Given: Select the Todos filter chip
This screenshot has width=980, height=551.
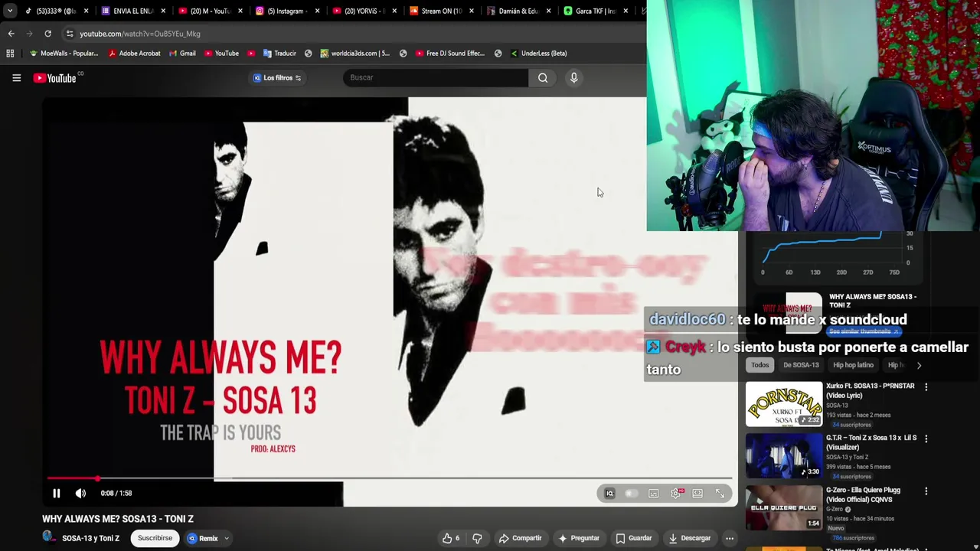Looking at the screenshot, I should [759, 365].
